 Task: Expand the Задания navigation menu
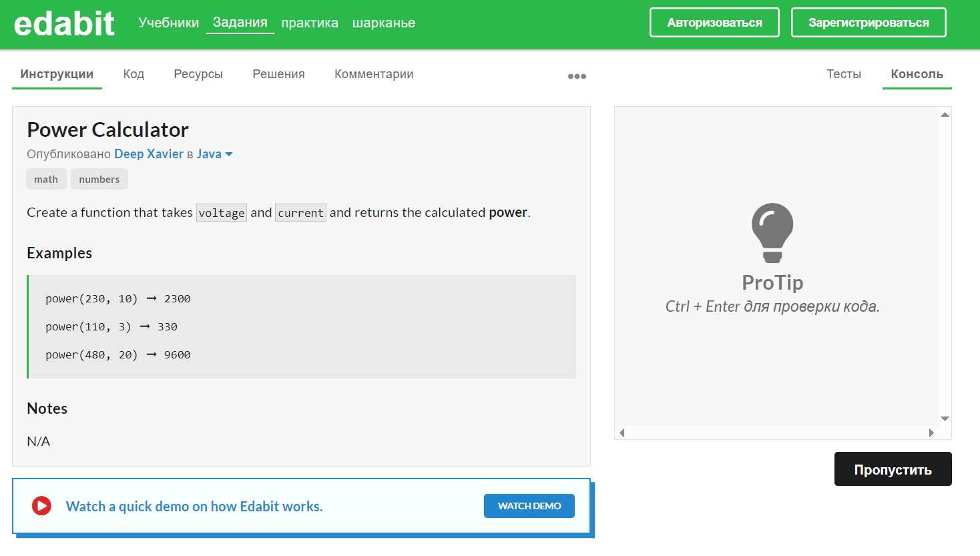pyautogui.click(x=240, y=21)
